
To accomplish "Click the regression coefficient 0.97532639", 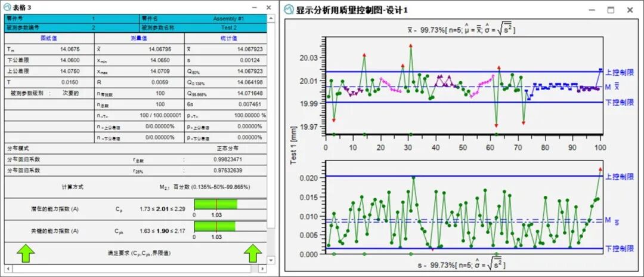I will [228, 171].
